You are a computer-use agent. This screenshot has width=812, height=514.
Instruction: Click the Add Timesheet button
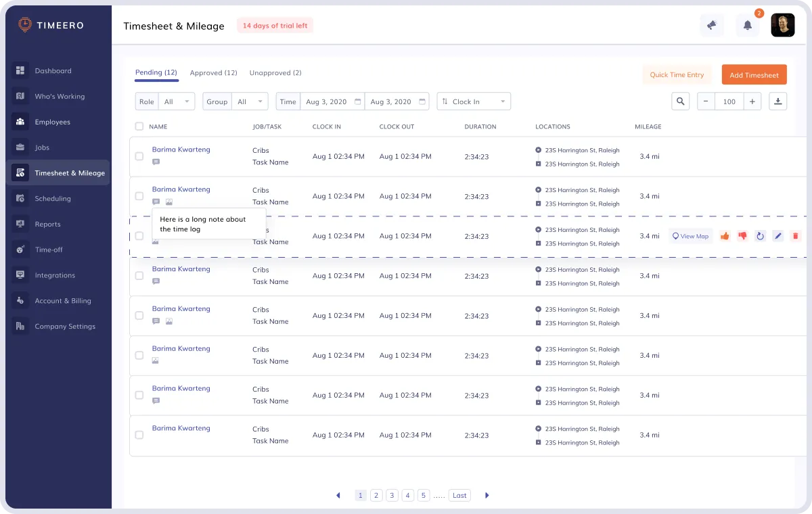(x=754, y=75)
